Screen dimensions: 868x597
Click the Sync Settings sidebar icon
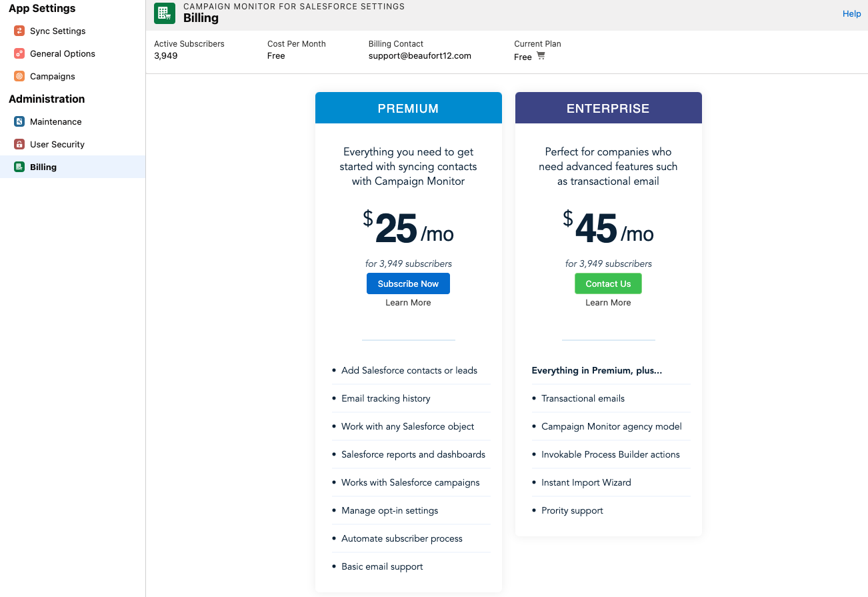[19, 31]
